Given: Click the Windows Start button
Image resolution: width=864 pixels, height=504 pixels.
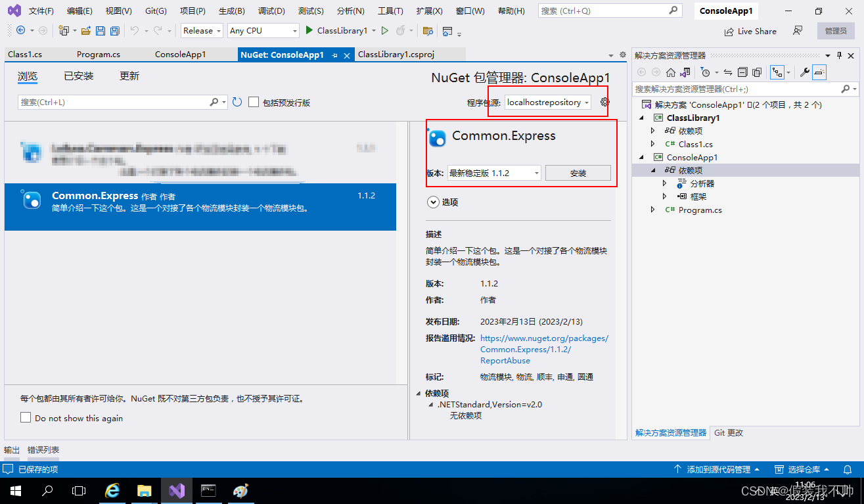Looking at the screenshot, I should coord(15,491).
